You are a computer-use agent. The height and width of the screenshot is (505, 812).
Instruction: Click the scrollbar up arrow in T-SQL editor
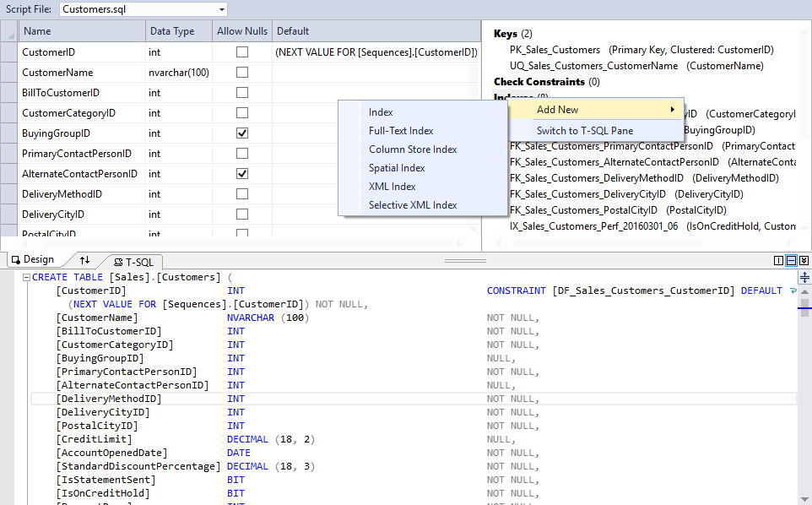804,292
